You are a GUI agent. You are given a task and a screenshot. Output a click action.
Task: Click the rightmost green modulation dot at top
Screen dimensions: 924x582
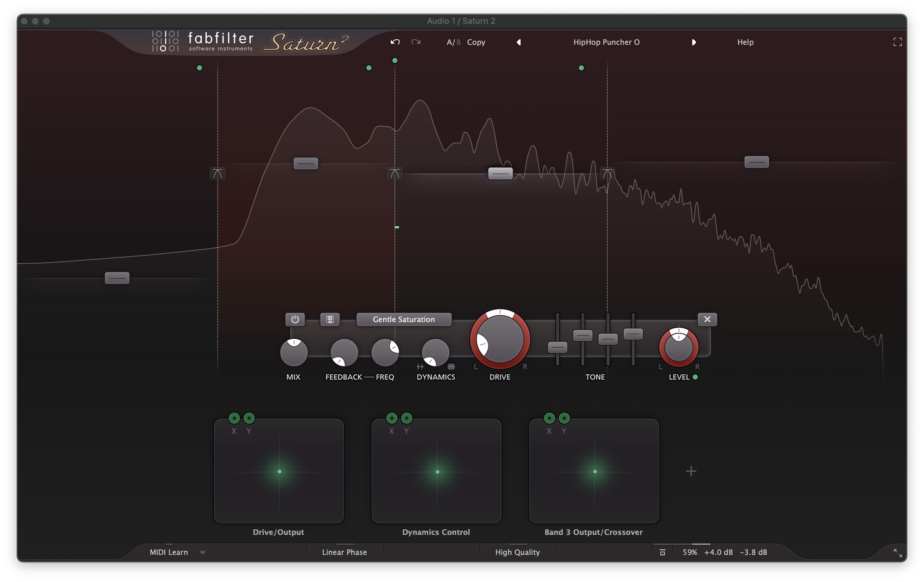[581, 68]
